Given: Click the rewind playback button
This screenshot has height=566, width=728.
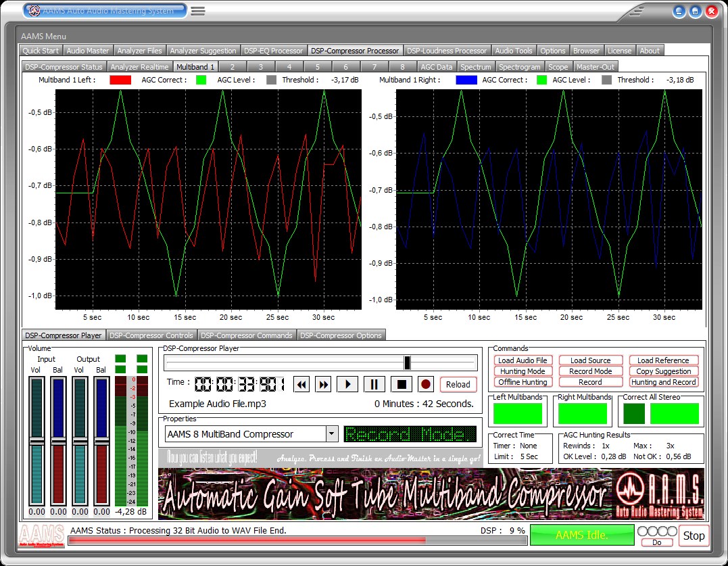Looking at the screenshot, I should tap(301, 385).
